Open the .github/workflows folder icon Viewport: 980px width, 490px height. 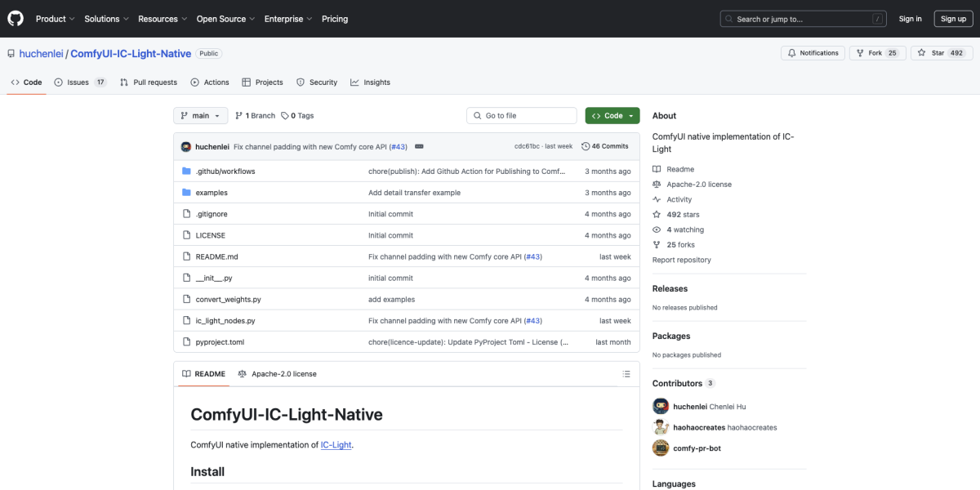(188, 171)
